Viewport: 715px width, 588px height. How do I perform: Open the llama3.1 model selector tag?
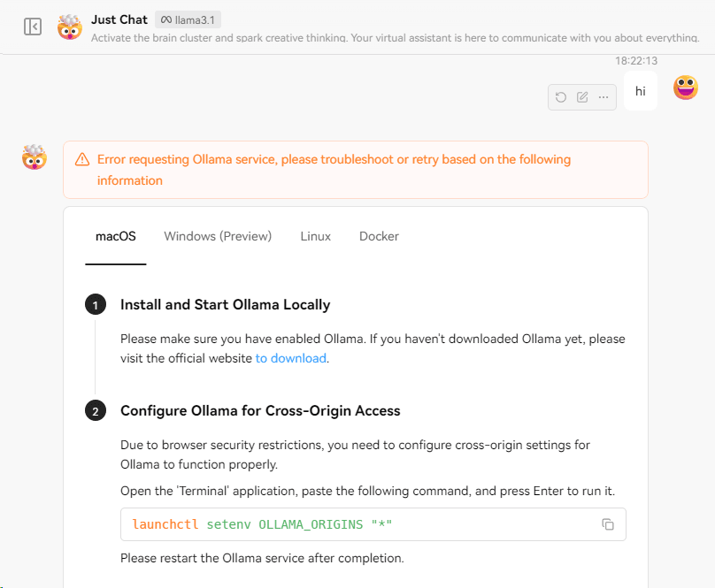coord(188,19)
